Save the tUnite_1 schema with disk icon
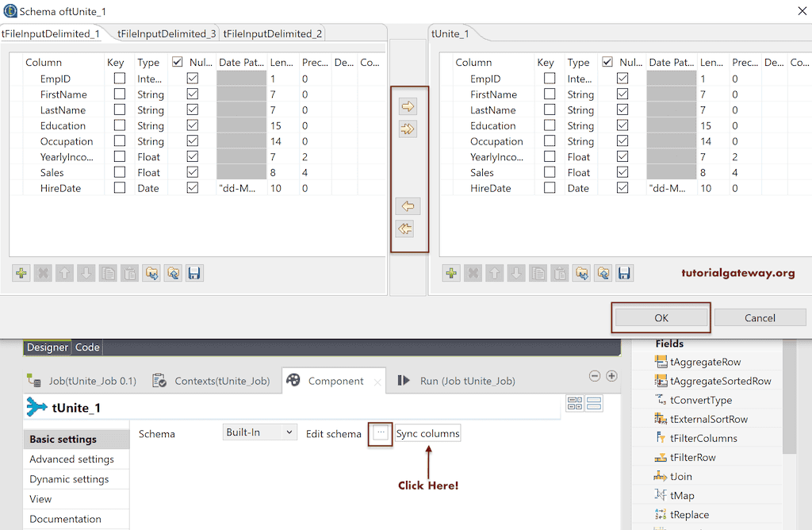Viewport: 812px width, 530px height. coord(625,273)
